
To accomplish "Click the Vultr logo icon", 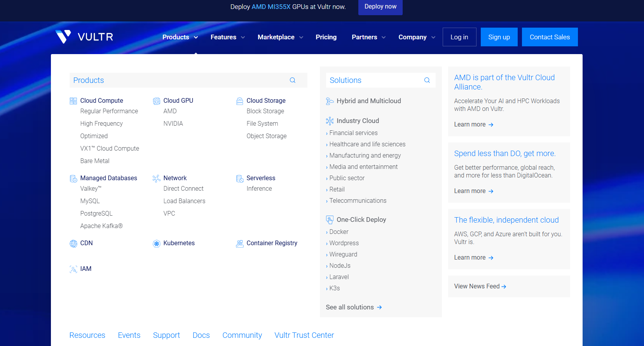I will click(x=63, y=37).
